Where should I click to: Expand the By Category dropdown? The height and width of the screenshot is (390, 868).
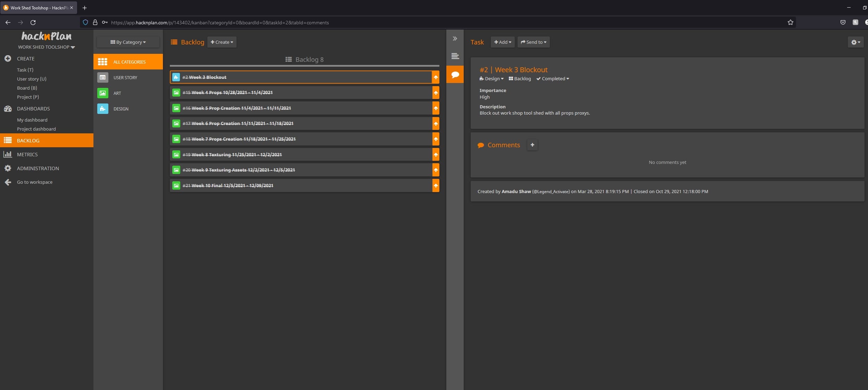(x=128, y=42)
